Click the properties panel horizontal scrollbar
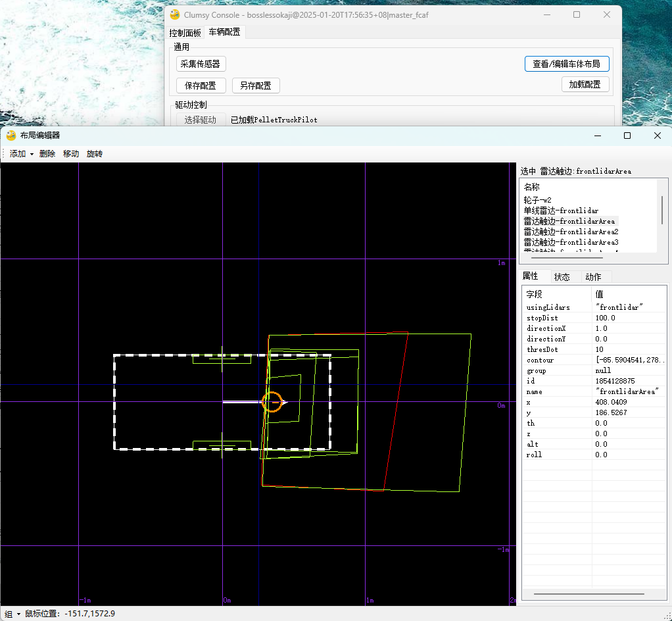 pyautogui.click(x=588, y=594)
